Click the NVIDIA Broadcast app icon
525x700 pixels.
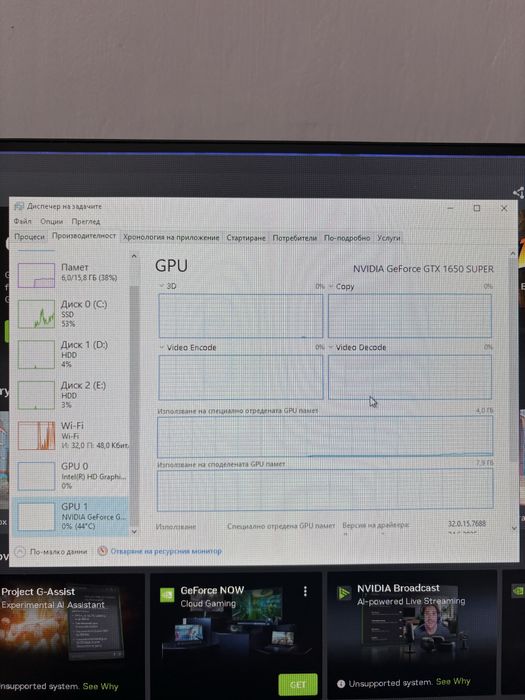click(x=344, y=593)
